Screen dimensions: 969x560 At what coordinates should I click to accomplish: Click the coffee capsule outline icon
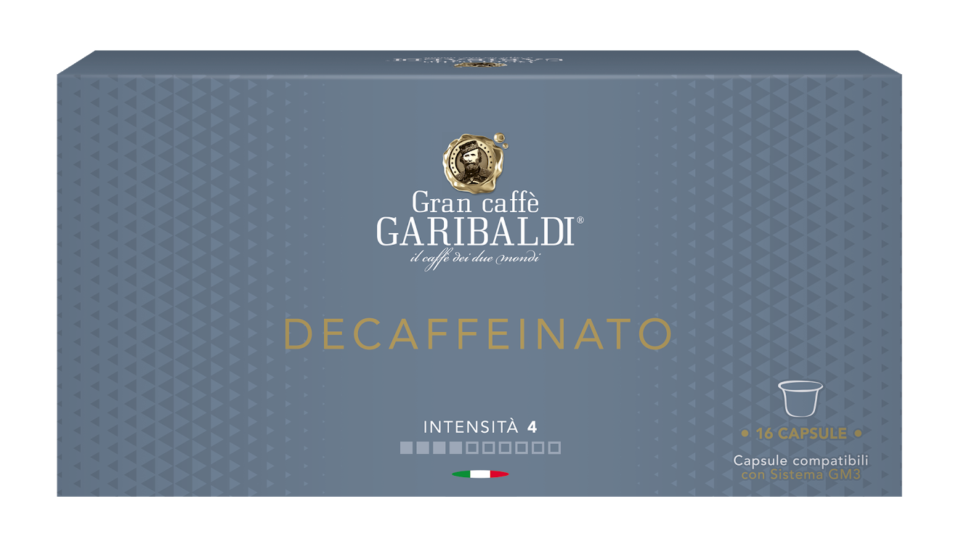pos(800,398)
